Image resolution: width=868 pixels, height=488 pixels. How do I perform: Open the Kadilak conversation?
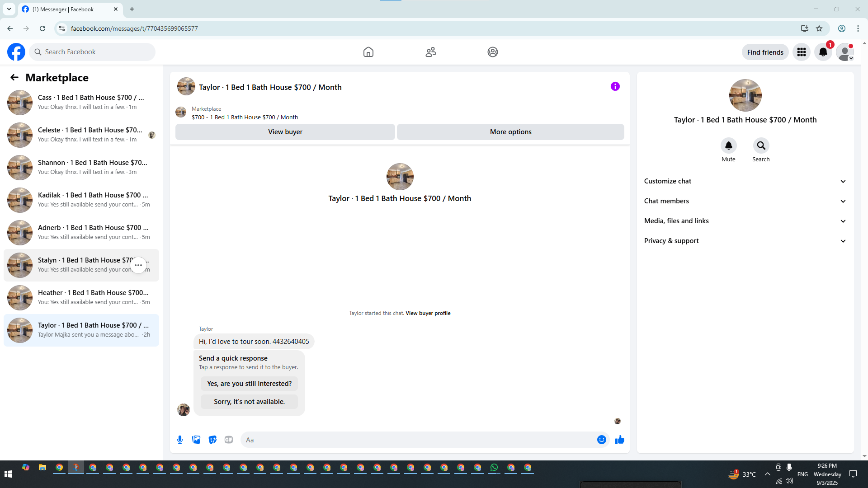(x=81, y=200)
